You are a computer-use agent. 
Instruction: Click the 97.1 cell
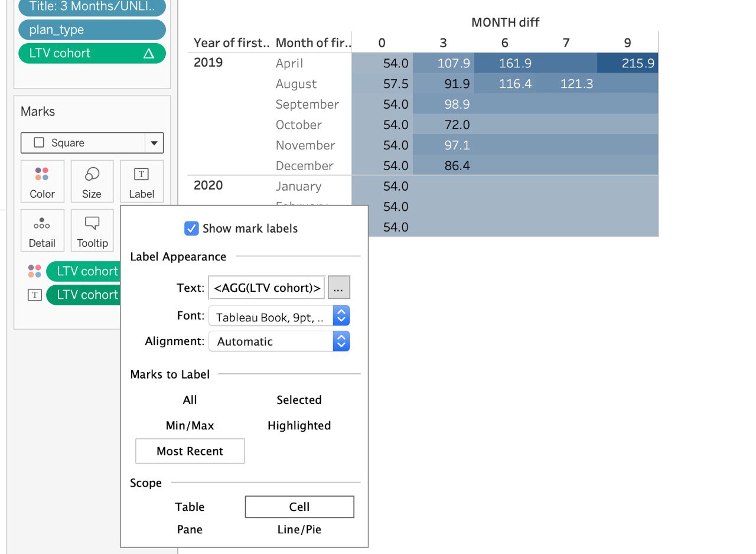pyautogui.click(x=443, y=145)
